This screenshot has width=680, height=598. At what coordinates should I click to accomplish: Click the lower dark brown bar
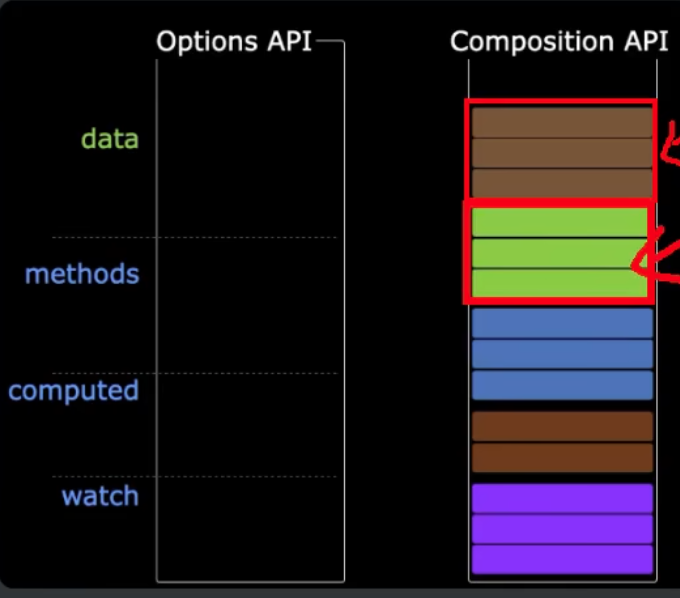pos(562,457)
